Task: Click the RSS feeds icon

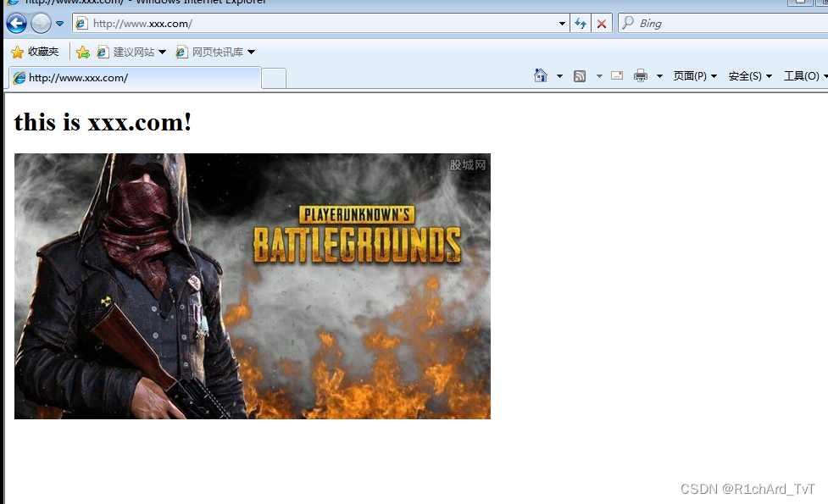Action: point(580,76)
